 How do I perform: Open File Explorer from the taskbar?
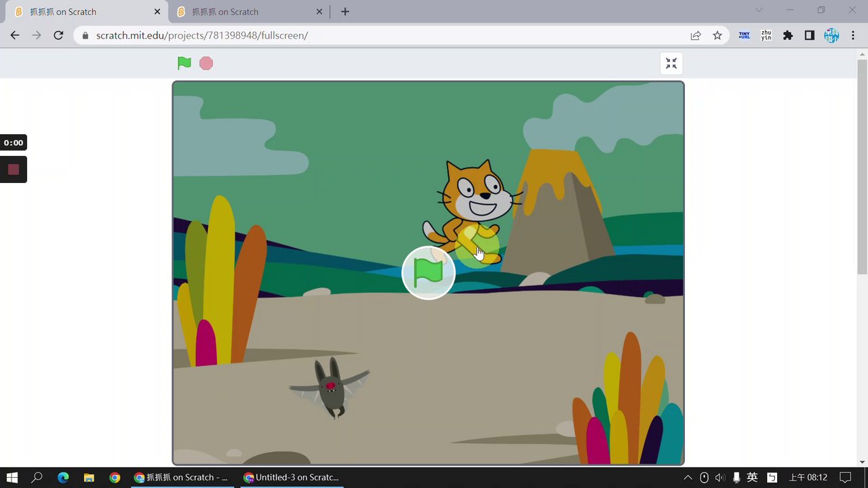(89, 477)
